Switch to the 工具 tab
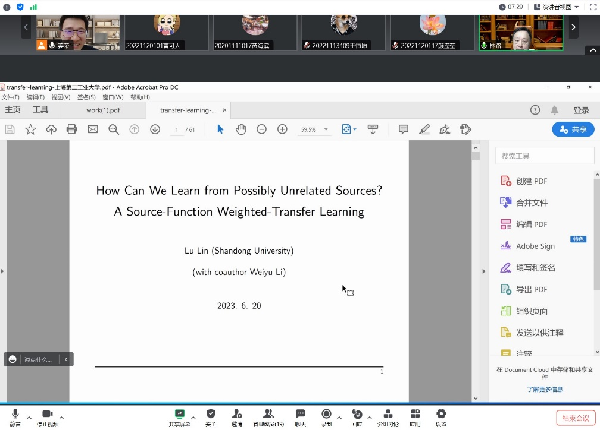This screenshot has width=600, height=430. tap(41, 110)
